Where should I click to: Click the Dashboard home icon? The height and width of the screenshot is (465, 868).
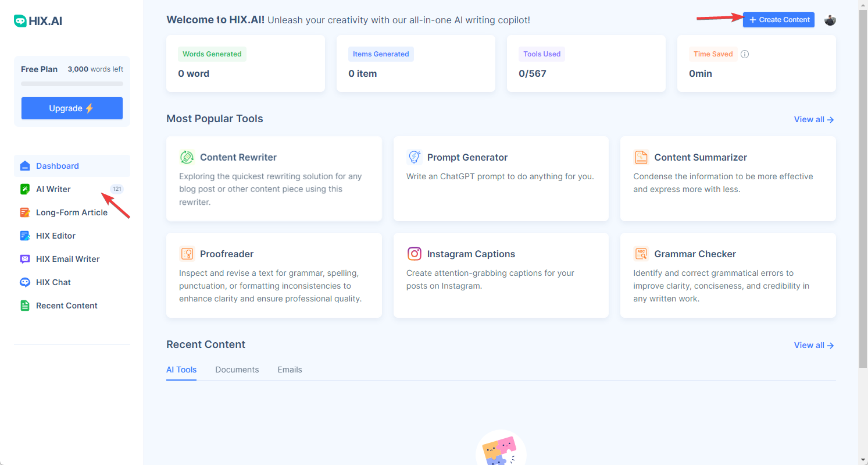click(25, 166)
